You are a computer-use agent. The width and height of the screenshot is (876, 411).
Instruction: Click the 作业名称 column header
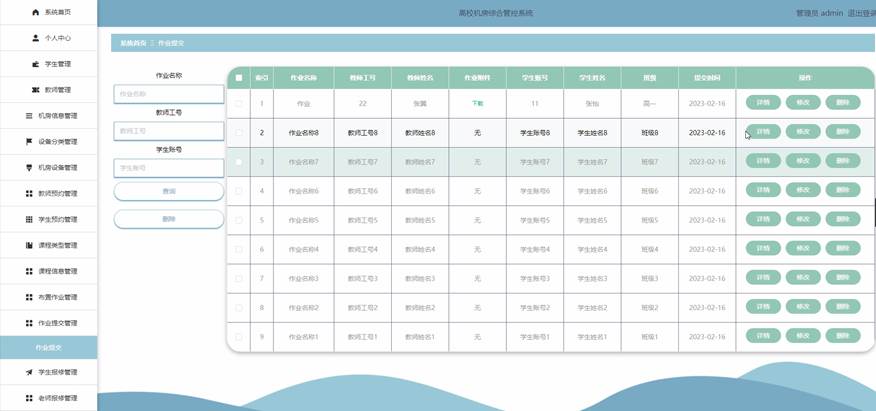pos(303,78)
